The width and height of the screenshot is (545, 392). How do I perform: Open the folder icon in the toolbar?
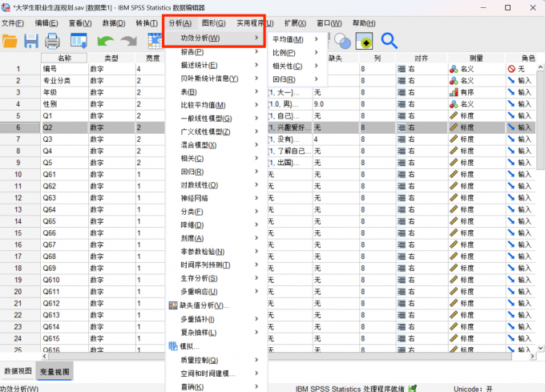(10, 41)
